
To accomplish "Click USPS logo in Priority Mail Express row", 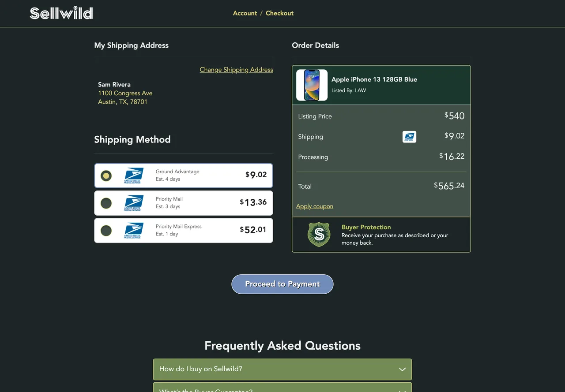I will pos(134,230).
